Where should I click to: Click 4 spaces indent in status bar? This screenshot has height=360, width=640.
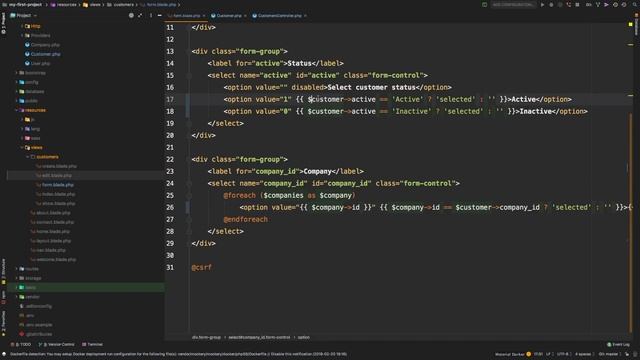click(583, 354)
